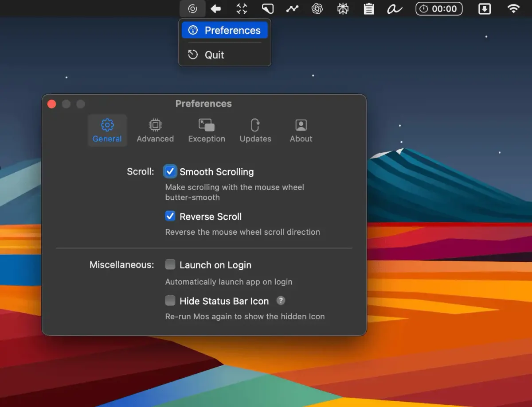Enable Launch on Login
532x407 pixels.
pos(170,265)
